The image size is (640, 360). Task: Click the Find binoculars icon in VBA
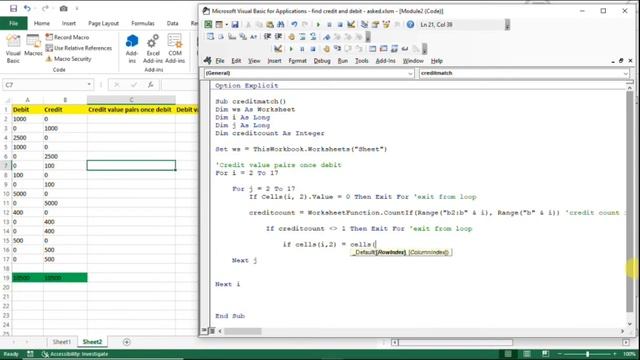[280, 24]
